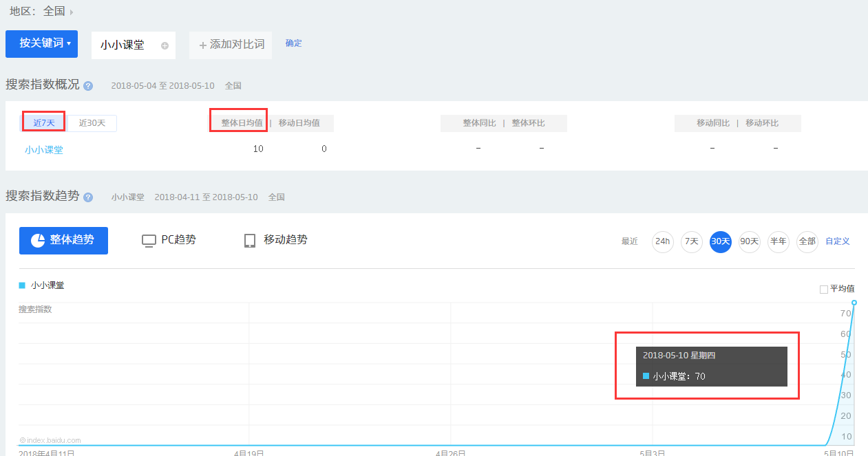
Task: Select the 30天 time range
Action: 721,241
